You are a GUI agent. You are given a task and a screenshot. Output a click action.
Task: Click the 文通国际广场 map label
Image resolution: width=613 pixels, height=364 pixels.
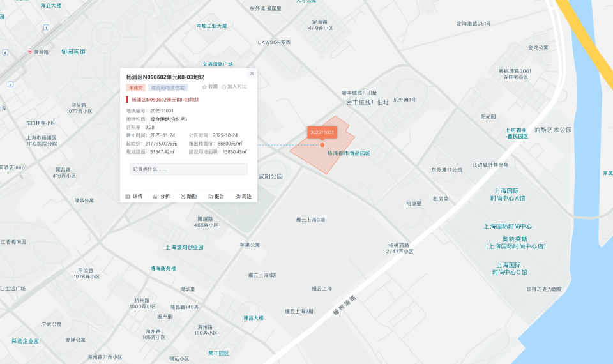point(218,64)
